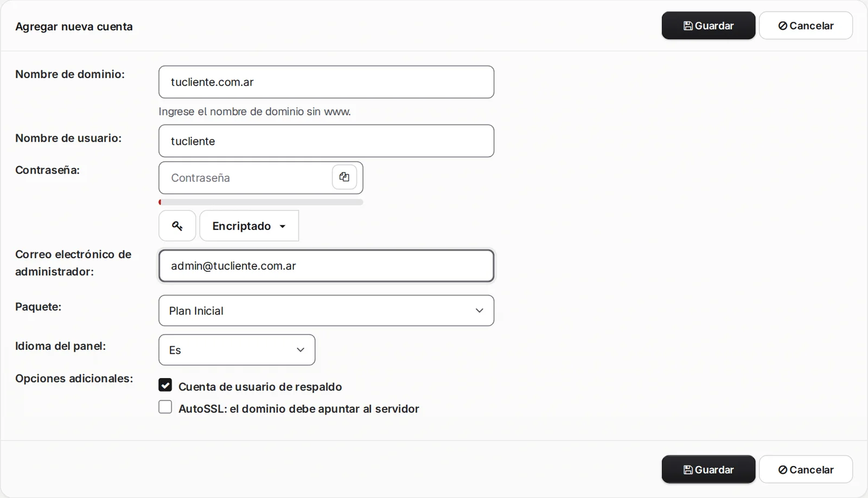Screen dimensions: 868x498
Task: Open the Paquete dropdown showing Plan Inicial
Action: tap(326, 310)
